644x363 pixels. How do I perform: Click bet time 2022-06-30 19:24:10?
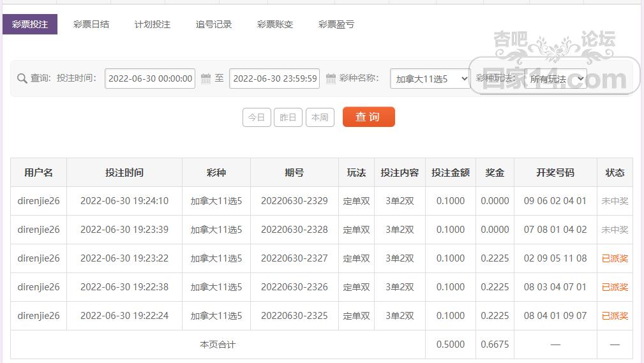(x=124, y=201)
